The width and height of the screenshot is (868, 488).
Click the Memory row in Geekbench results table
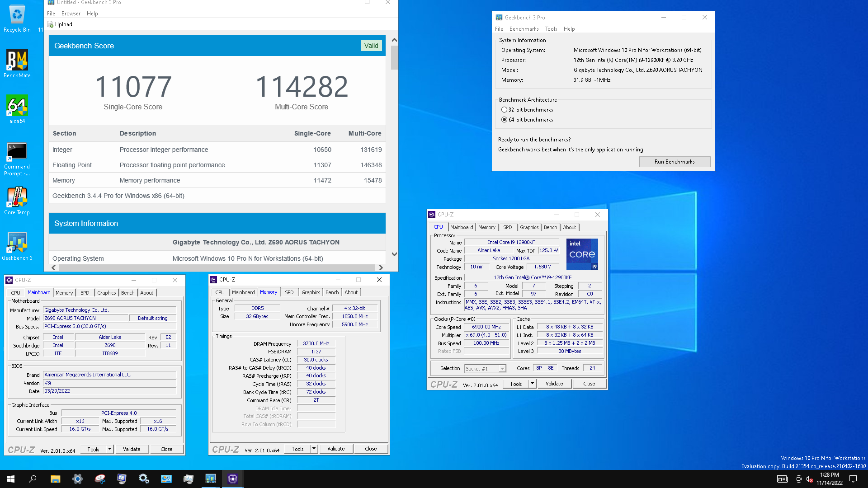pyautogui.click(x=217, y=180)
